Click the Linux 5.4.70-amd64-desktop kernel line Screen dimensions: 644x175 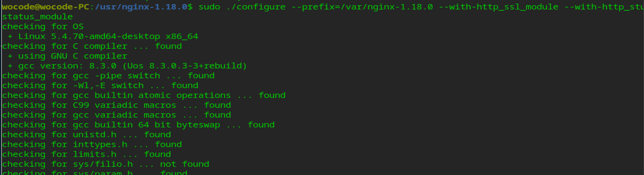coord(103,36)
